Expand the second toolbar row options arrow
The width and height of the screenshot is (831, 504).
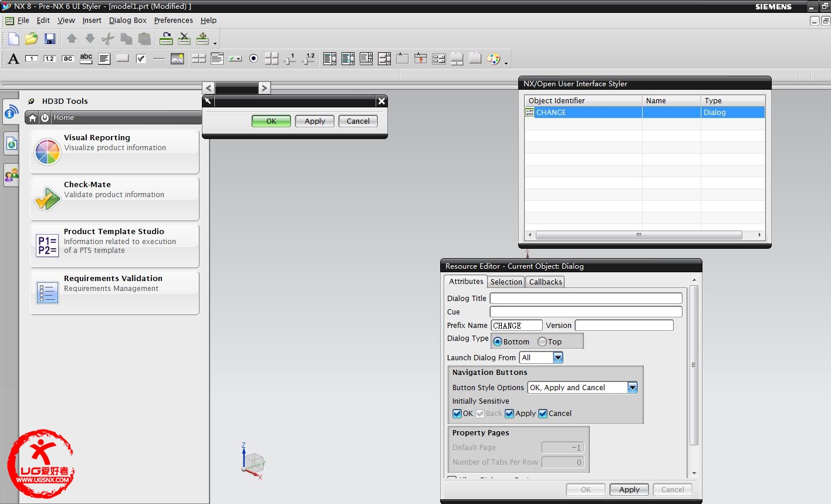pyautogui.click(x=506, y=63)
